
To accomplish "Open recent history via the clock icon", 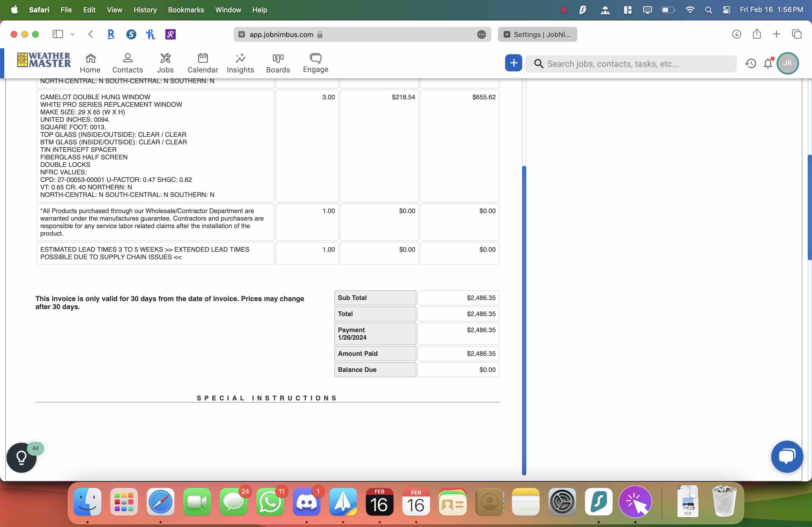I will 751,63.
